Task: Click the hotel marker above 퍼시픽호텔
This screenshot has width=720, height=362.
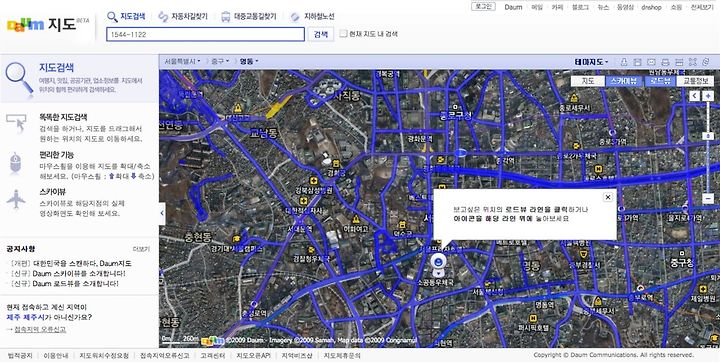Action: tap(533, 318)
